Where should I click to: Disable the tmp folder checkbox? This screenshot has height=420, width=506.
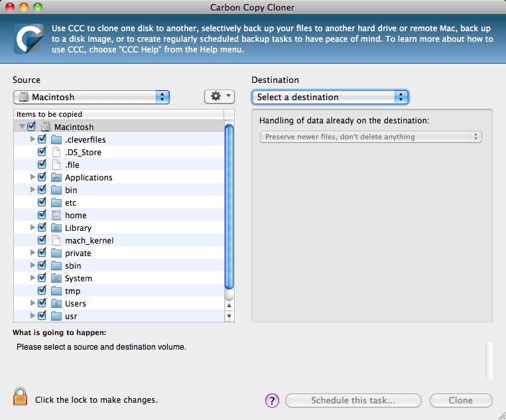pos(42,291)
